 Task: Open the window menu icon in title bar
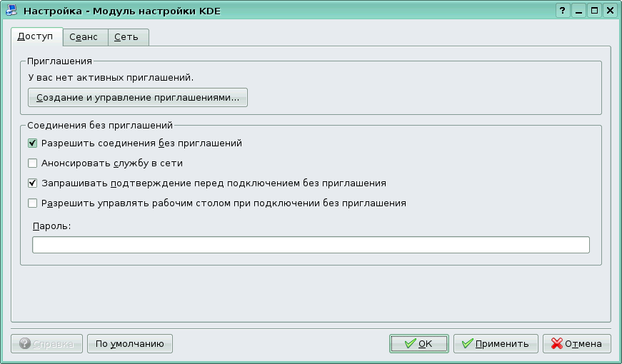click(x=11, y=11)
